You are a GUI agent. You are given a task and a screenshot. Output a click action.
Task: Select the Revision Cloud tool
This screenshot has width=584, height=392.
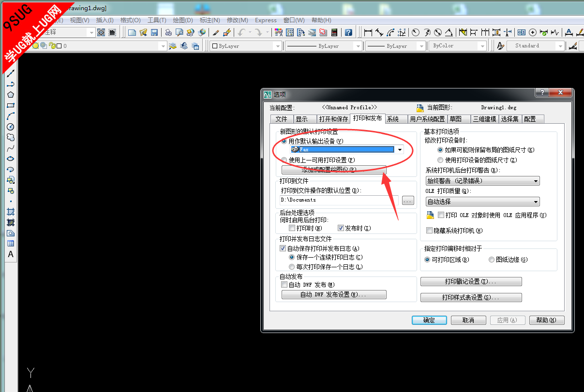pyautogui.click(x=11, y=137)
